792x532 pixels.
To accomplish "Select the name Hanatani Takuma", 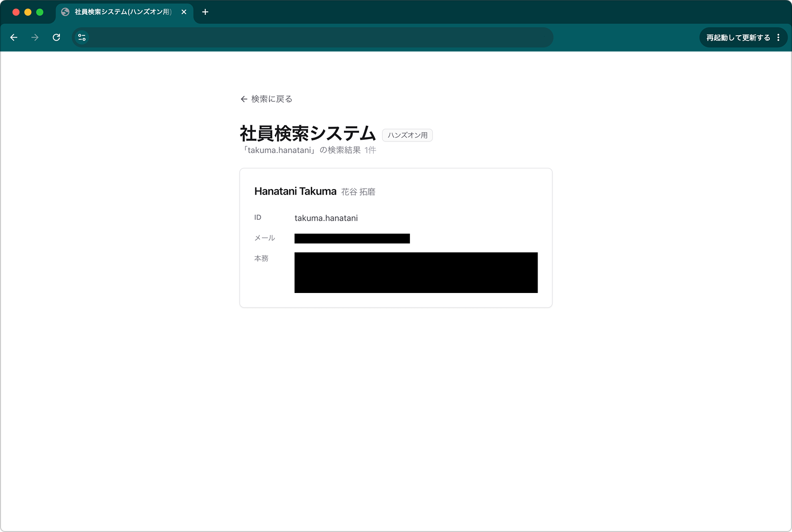I will (x=296, y=192).
